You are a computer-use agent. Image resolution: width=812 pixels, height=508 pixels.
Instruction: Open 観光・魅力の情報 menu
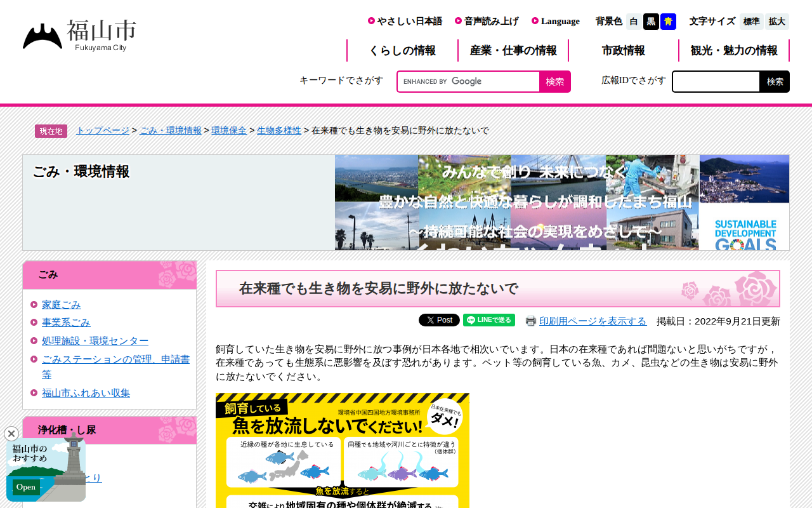click(x=734, y=51)
